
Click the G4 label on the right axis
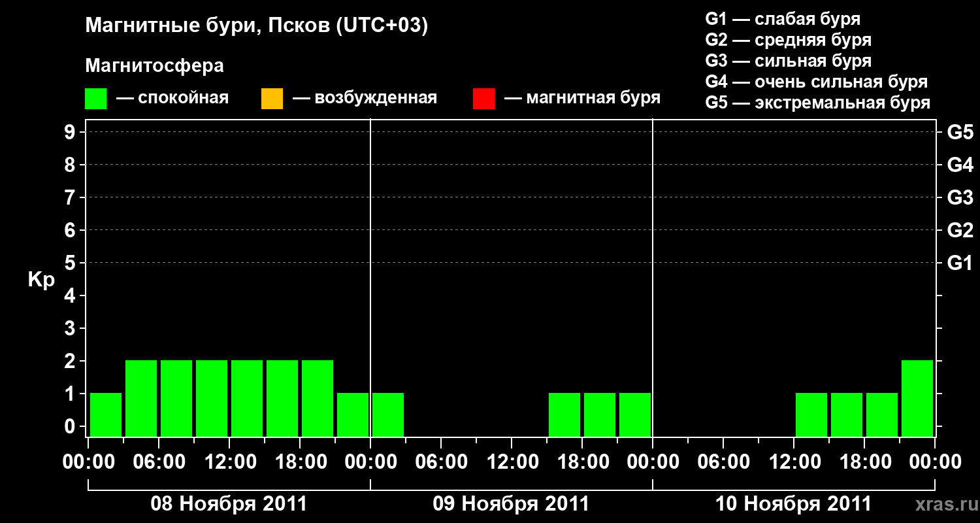point(960,165)
